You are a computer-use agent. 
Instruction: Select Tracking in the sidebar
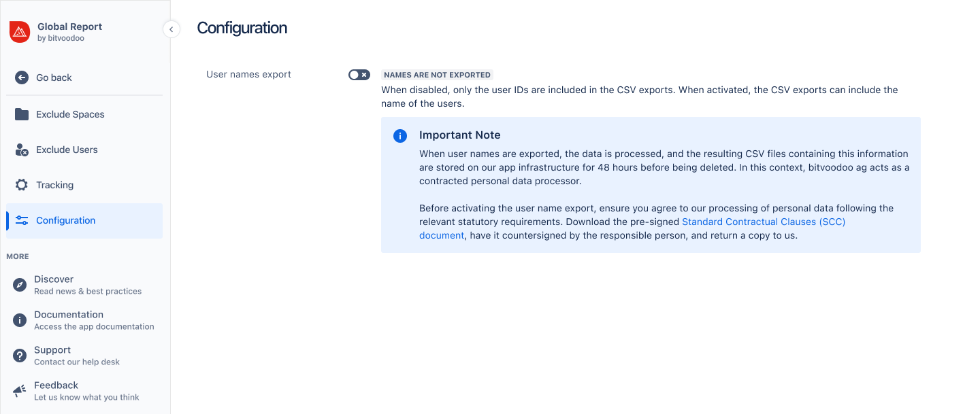pos(54,185)
